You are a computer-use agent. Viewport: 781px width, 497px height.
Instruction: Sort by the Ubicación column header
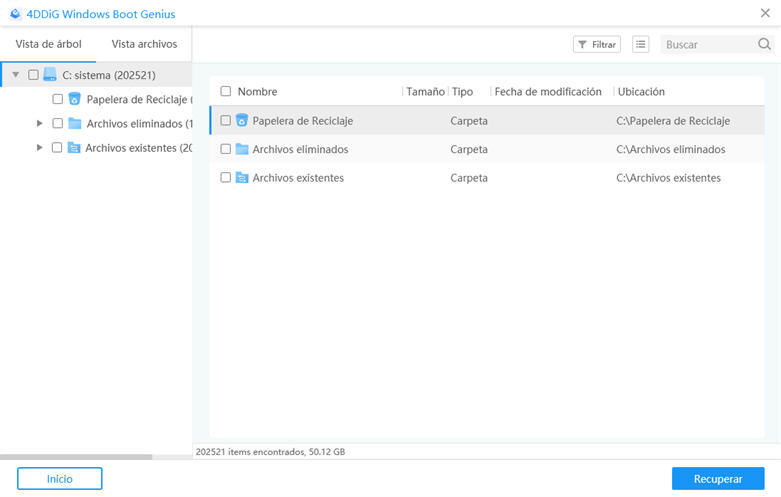[641, 91]
